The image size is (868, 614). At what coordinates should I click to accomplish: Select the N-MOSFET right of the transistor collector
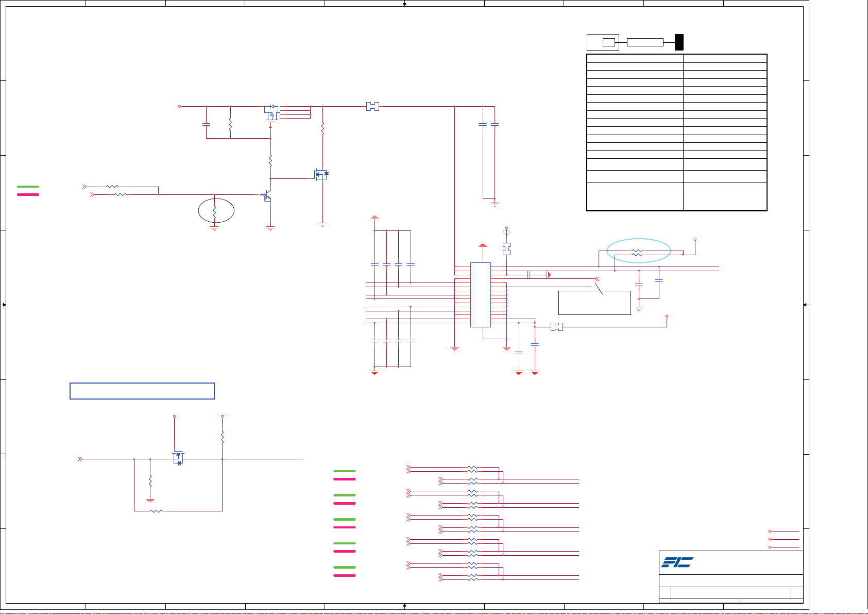click(x=321, y=175)
